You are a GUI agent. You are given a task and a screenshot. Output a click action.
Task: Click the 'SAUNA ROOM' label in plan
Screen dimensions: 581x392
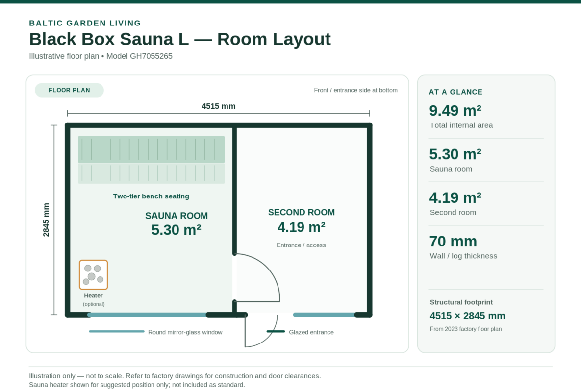177,216
